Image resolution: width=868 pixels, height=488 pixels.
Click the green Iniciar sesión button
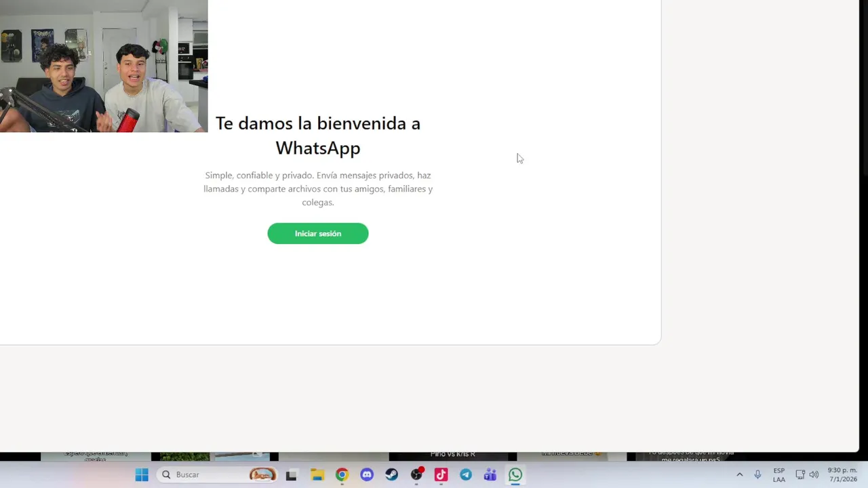(x=317, y=233)
